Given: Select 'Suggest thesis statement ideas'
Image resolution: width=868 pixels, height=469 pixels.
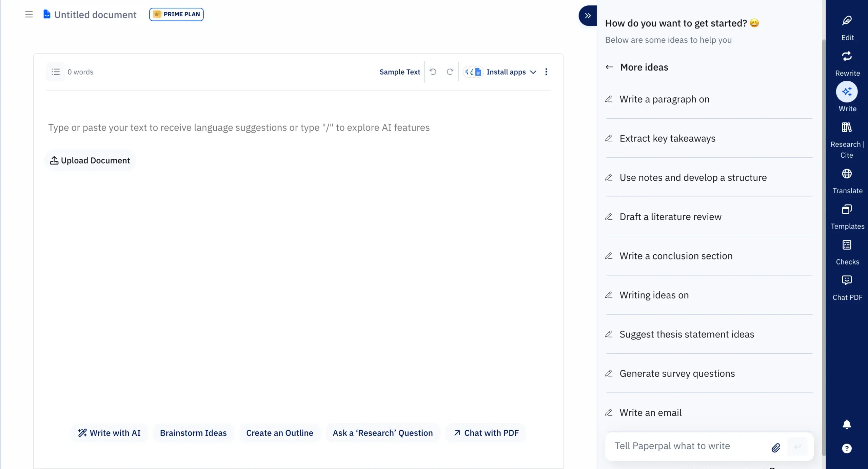Looking at the screenshot, I should pyautogui.click(x=709, y=334).
